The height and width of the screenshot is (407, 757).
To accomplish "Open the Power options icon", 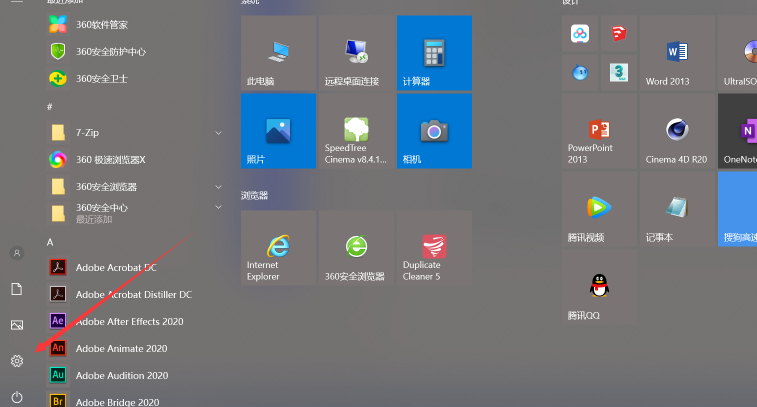I will click(17, 397).
